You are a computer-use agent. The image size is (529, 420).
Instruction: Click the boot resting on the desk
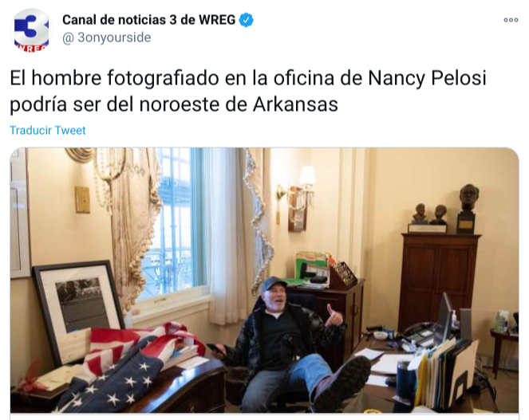[342, 383]
